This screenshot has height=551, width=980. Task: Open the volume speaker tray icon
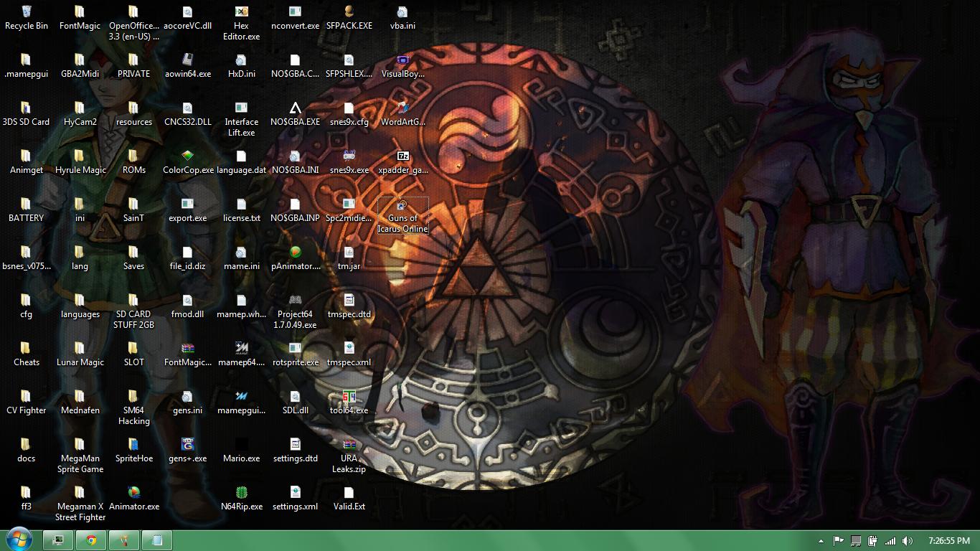(x=908, y=541)
